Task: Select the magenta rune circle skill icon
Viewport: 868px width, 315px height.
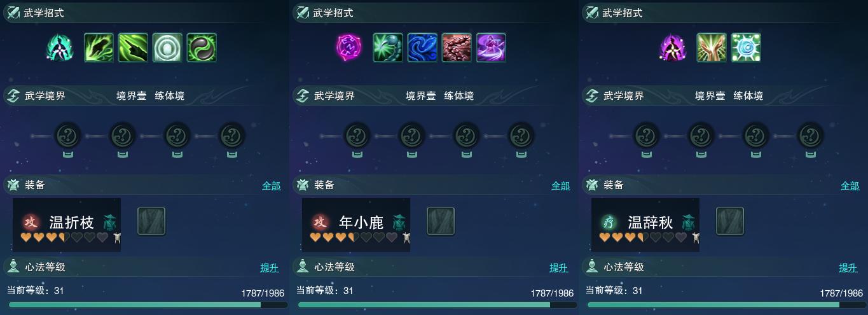Action: pos(348,48)
